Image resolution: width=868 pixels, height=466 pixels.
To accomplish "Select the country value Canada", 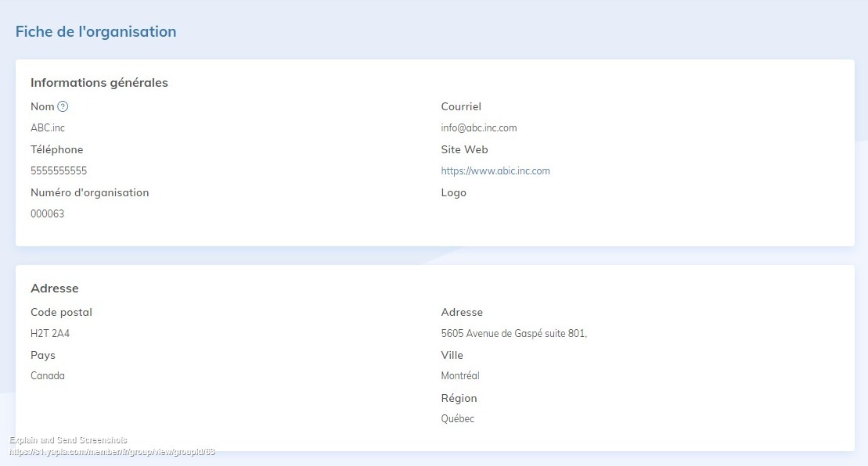I will pos(48,376).
